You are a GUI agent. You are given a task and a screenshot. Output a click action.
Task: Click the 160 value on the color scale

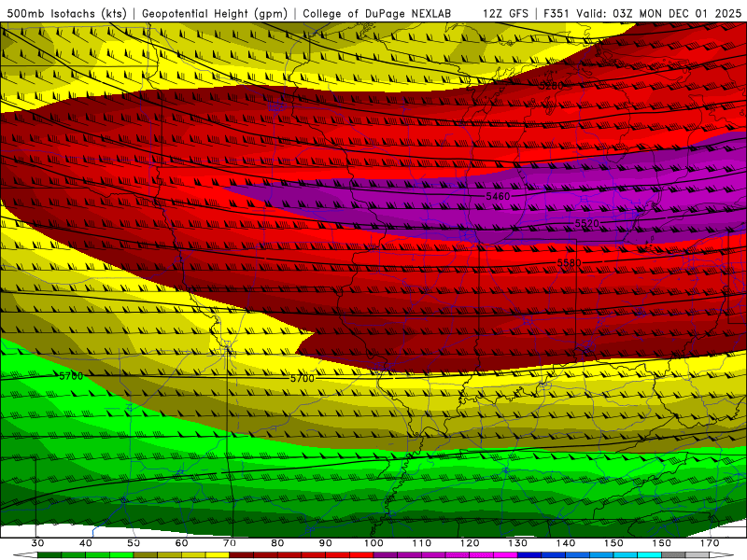click(662, 543)
